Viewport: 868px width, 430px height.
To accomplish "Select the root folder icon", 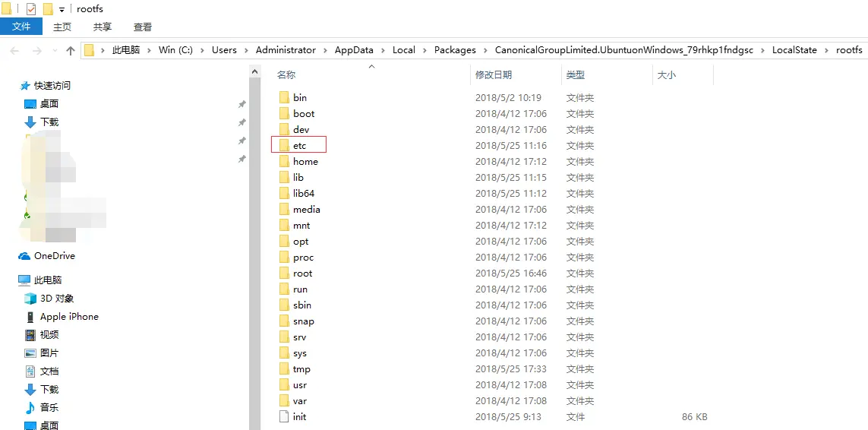I will pyautogui.click(x=284, y=273).
